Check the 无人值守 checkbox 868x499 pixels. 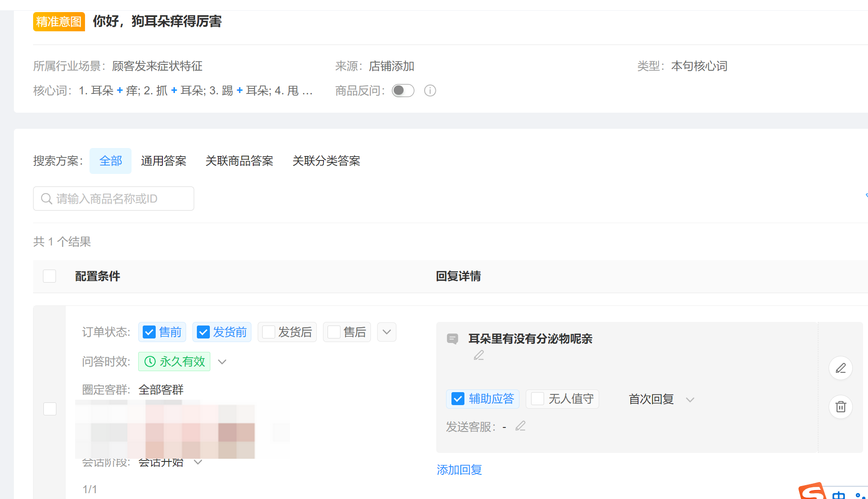(537, 399)
